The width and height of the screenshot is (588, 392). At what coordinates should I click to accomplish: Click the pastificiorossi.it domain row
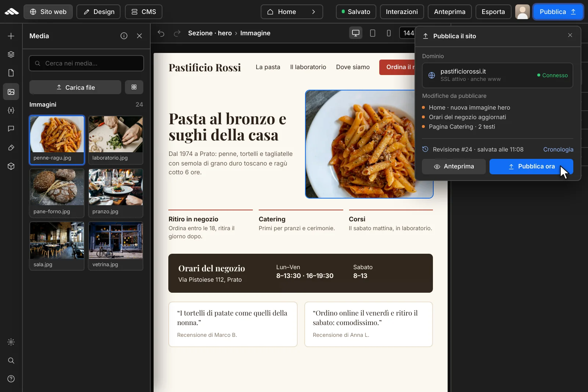[497, 75]
